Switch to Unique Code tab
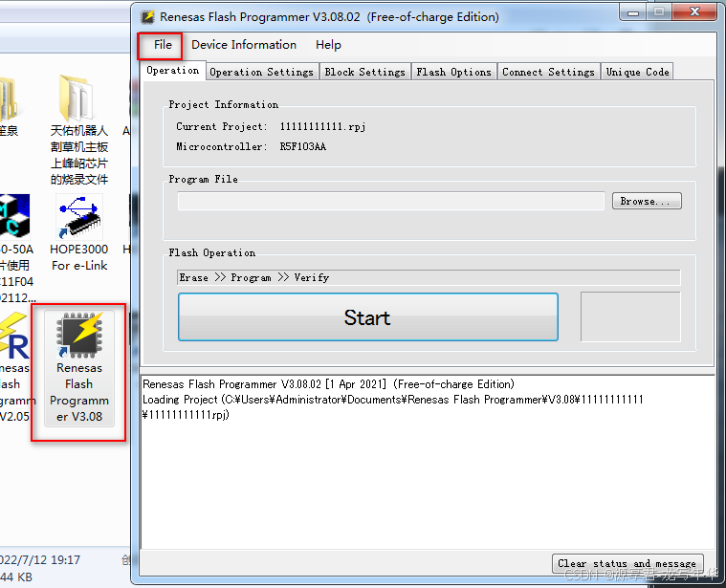This screenshot has width=726, height=588. [x=637, y=72]
